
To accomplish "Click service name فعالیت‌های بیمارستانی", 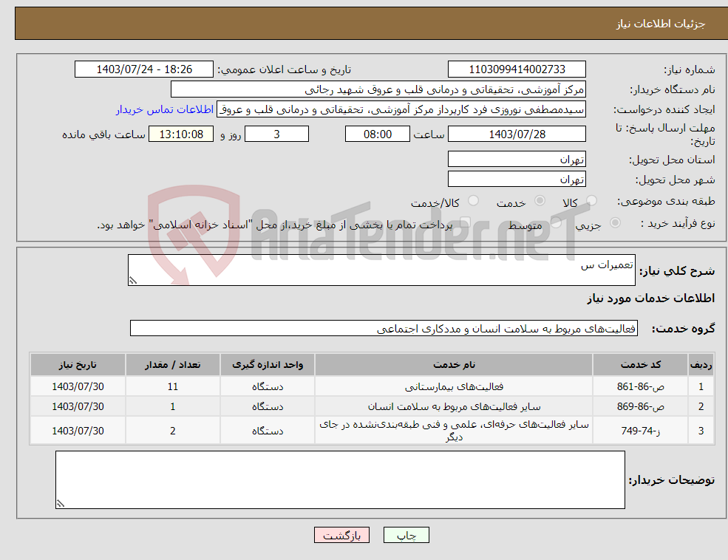I will tap(454, 386).
